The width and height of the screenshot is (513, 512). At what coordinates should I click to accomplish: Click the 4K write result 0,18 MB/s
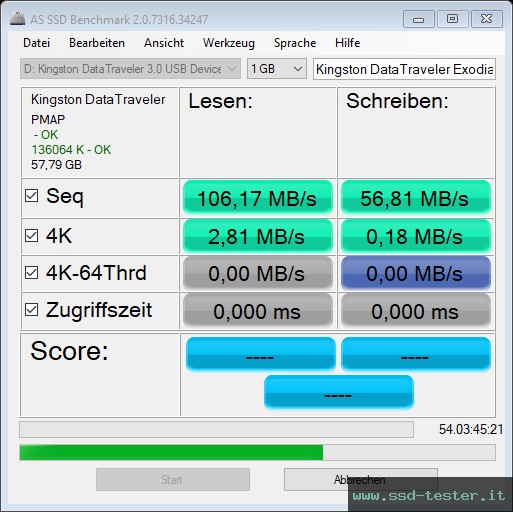click(416, 236)
